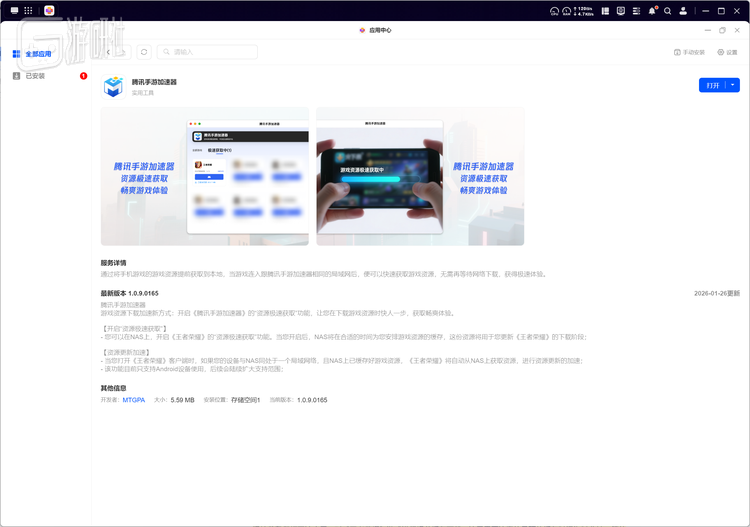Expand the dropdown arrow beside 打开 button
This screenshot has width=750, height=527.
[734, 85]
